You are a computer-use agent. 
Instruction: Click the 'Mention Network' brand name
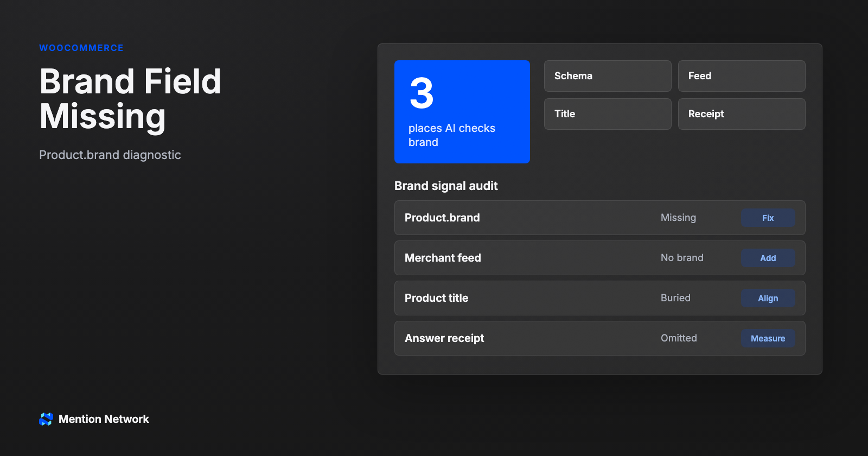tap(104, 419)
